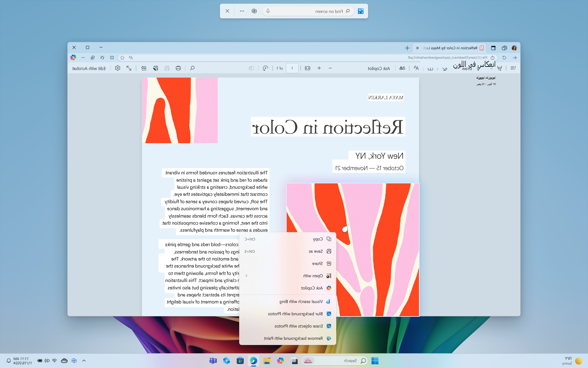Toggle split screen in Edge
The image size is (588, 368).
(x=112, y=58)
